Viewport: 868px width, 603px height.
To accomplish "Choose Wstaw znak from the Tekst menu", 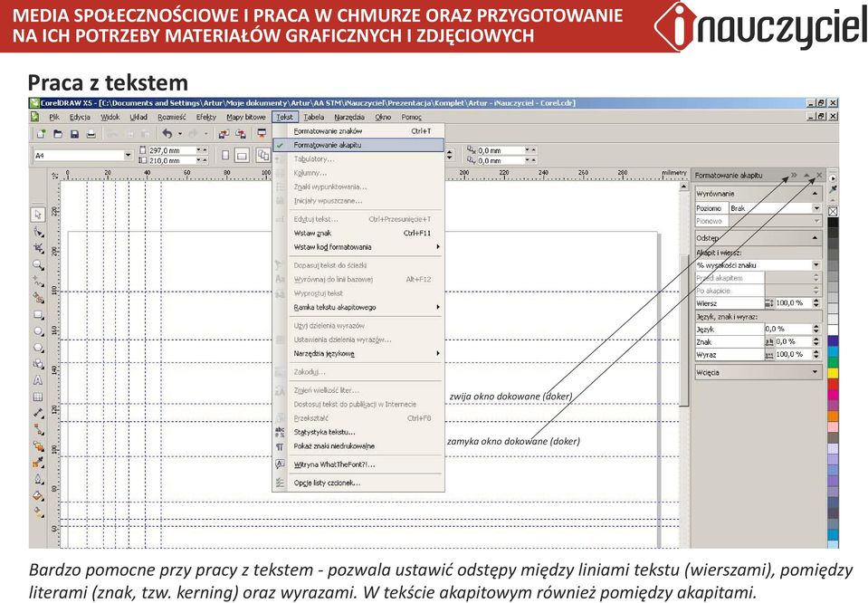I will click(x=358, y=233).
